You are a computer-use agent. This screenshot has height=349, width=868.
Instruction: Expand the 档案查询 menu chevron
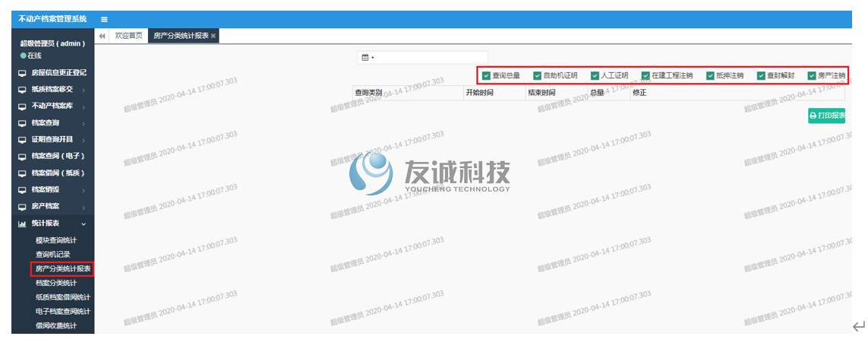[x=84, y=123]
